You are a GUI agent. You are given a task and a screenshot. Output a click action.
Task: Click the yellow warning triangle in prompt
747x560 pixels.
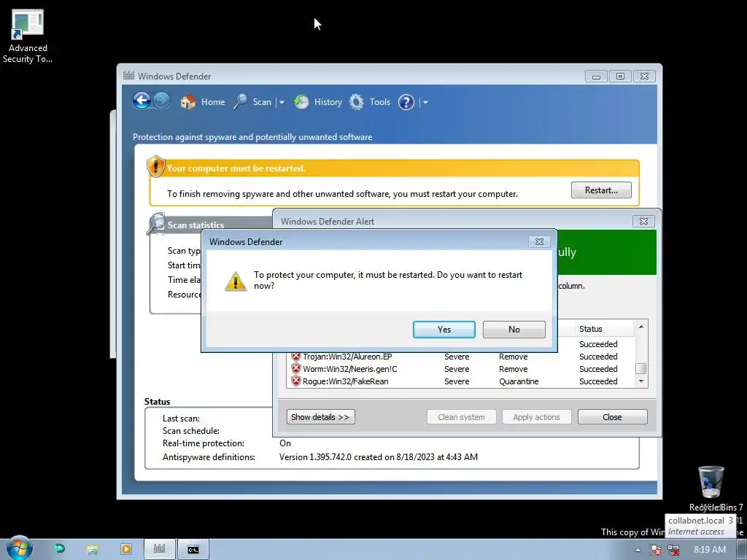pyautogui.click(x=236, y=281)
